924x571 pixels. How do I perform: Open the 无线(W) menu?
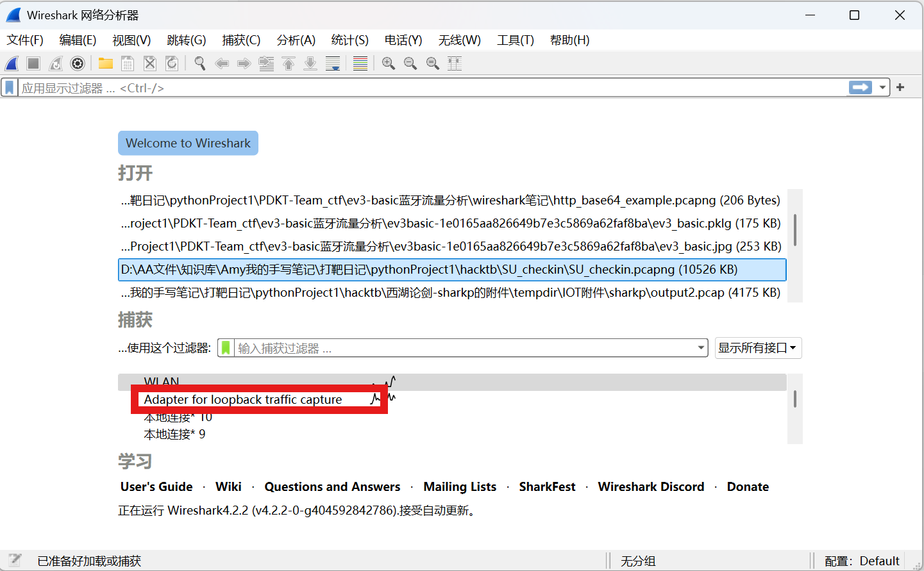[459, 40]
